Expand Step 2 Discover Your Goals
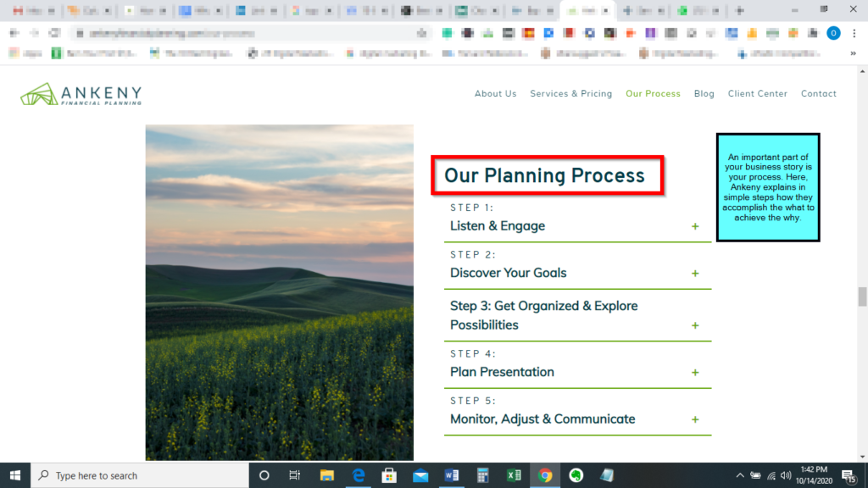 coord(695,274)
